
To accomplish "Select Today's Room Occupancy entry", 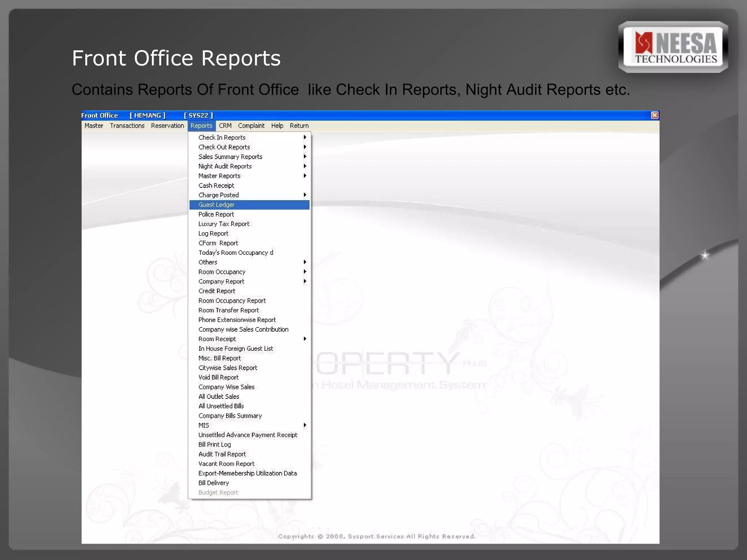I will click(249, 253).
